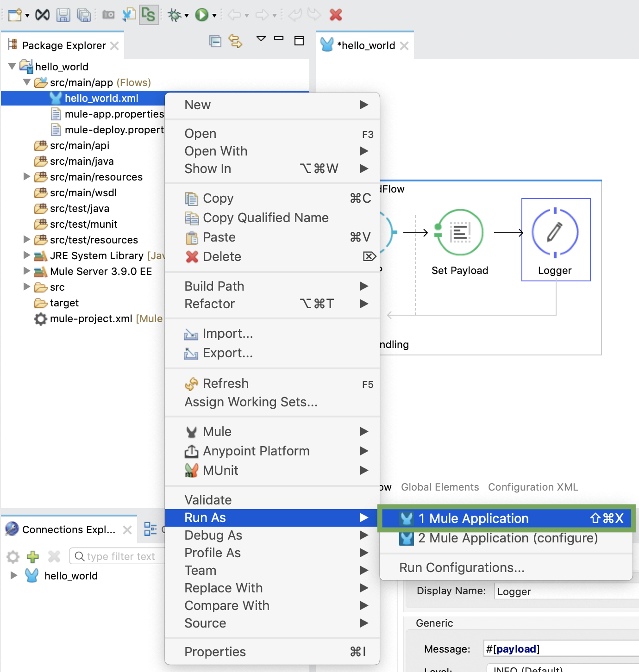
Task: Select the src/main/java folder
Action: coord(74,161)
